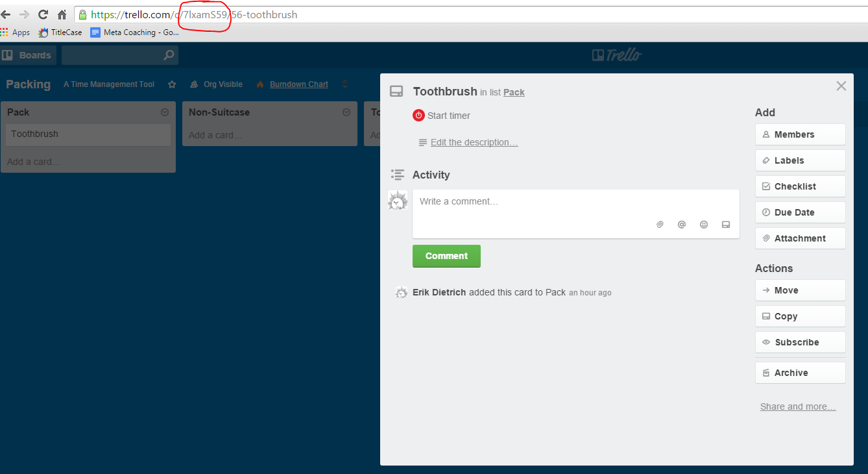The image size is (868, 474).
Task: Click the @ mention icon in comment box
Action: (x=682, y=225)
